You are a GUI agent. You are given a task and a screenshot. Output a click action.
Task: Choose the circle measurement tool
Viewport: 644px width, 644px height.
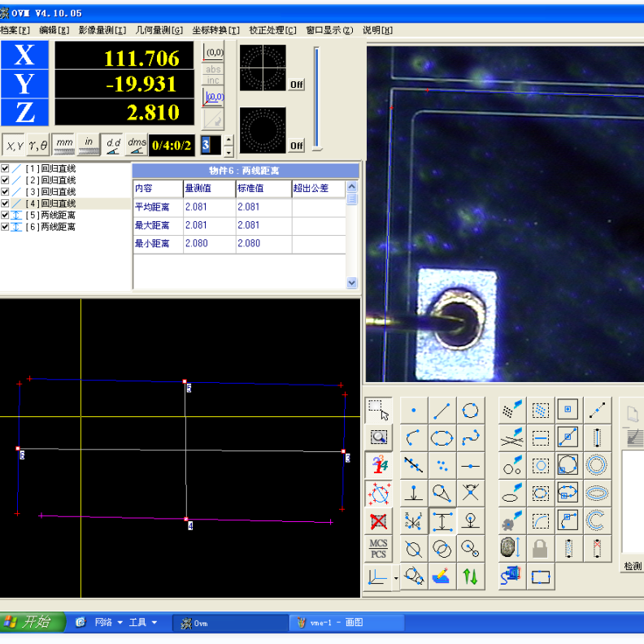(470, 411)
